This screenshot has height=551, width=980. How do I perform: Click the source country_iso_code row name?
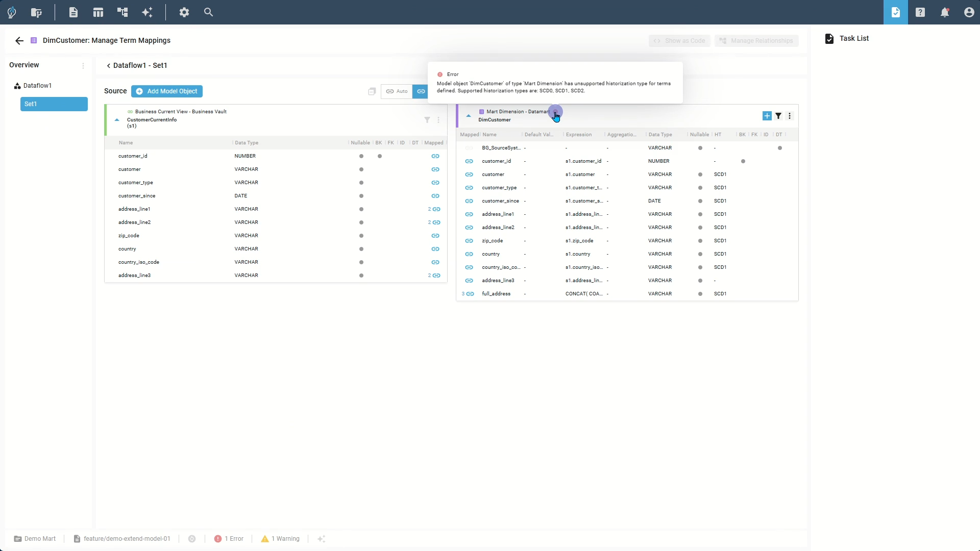pos(139,262)
